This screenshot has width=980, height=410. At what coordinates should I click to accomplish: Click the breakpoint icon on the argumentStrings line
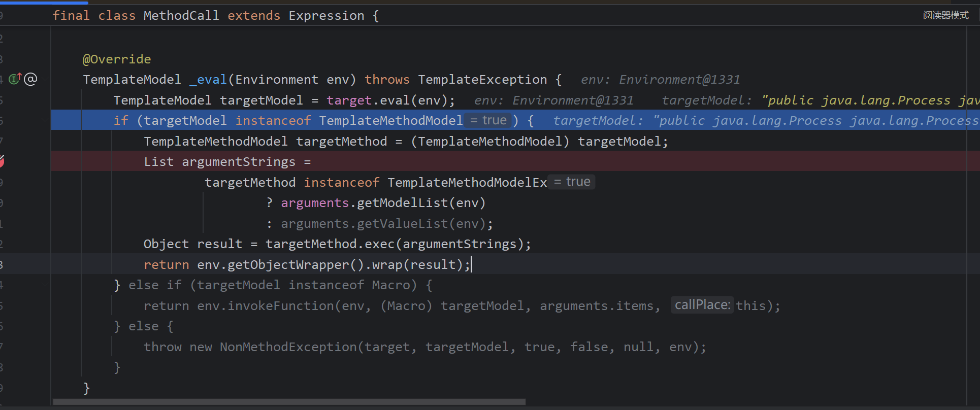point(2,162)
